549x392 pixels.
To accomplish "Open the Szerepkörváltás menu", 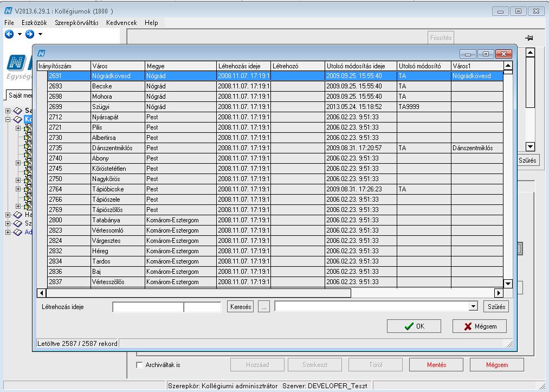I will (x=76, y=23).
